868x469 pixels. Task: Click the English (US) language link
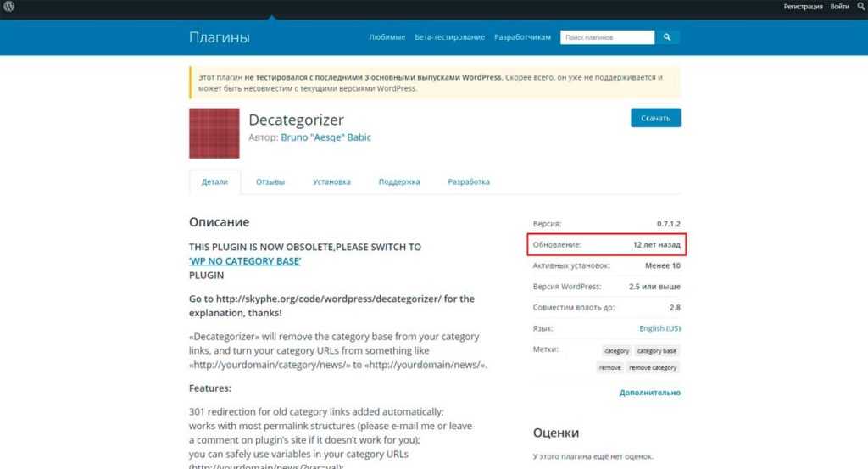click(659, 328)
